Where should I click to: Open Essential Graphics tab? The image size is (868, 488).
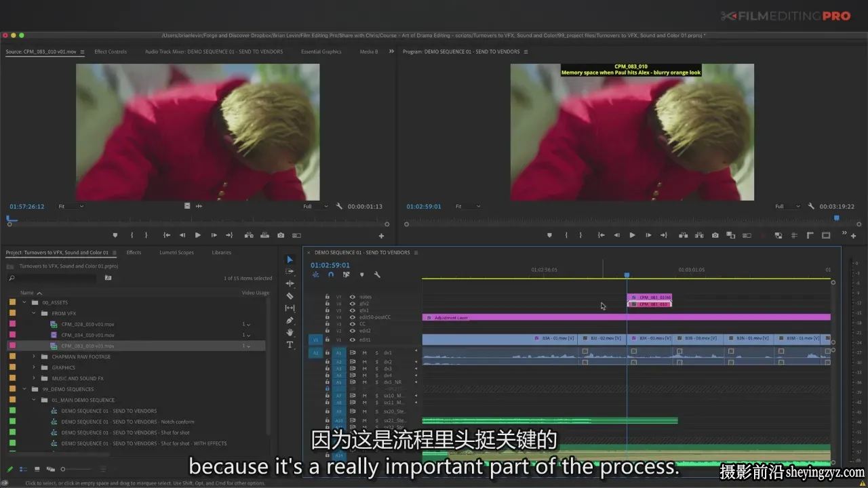pyautogui.click(x=321, y=52)
